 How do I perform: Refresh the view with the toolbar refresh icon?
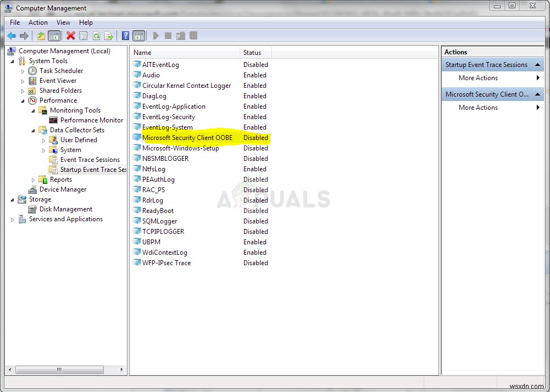click(96, 36)
